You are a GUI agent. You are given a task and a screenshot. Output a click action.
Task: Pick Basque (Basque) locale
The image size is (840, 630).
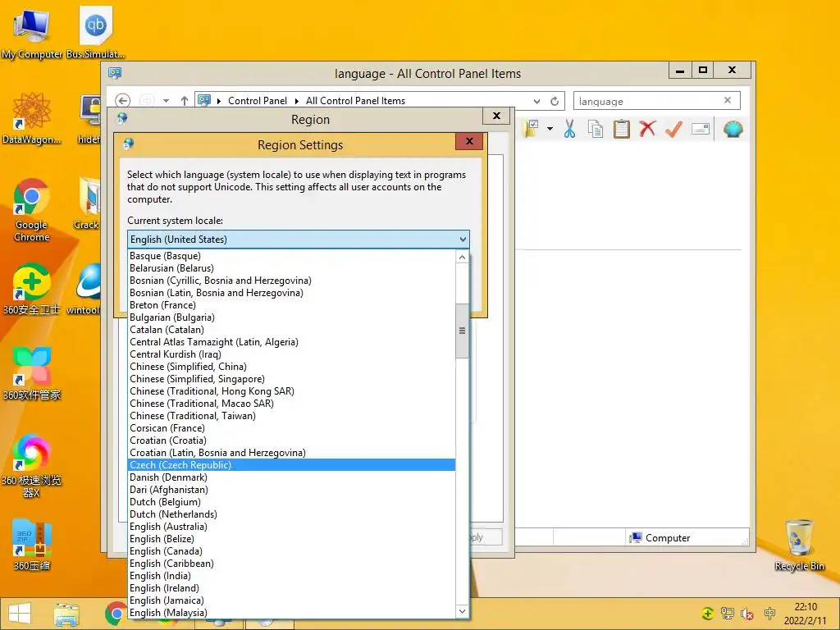coord(291,256)
